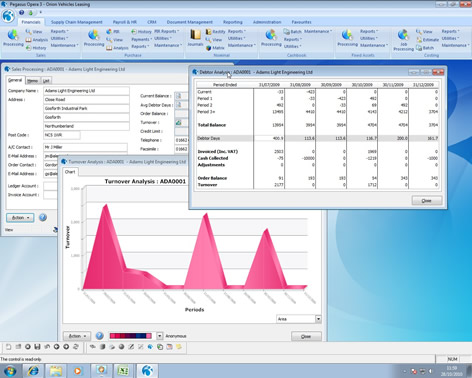The image size is (472, 378).
Task: Click the Cashbook Batch icon
Action: [292, 32]
